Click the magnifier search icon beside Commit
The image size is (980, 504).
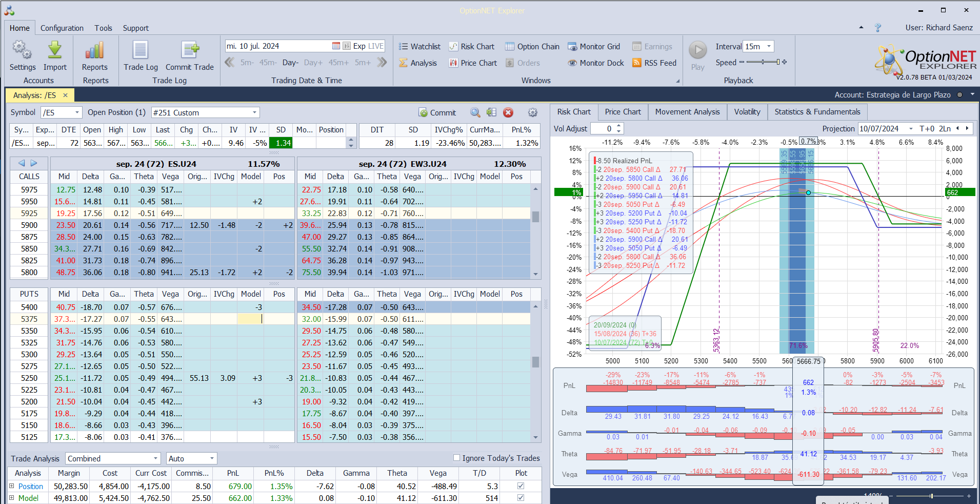click(x=475, y=112)
